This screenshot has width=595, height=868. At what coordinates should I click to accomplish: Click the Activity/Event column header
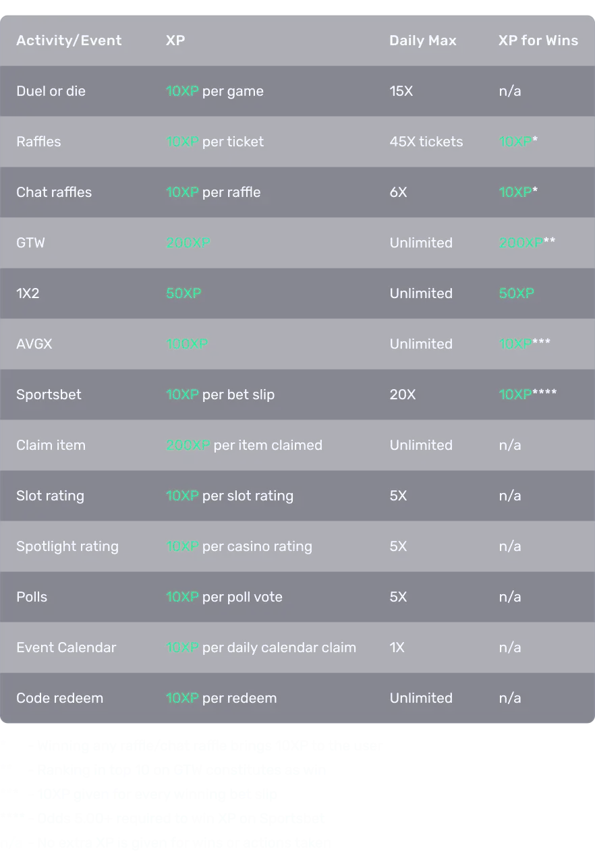tap(69, 40)
